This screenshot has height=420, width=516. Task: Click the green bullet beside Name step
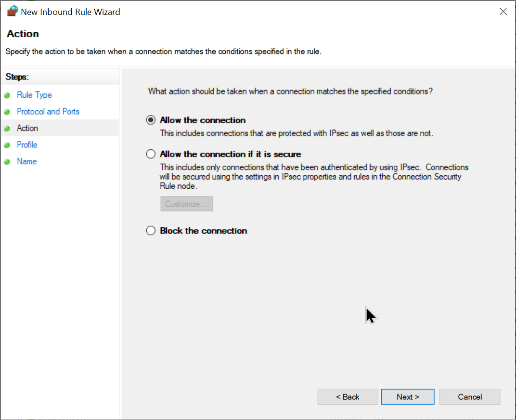[x=7, y=162]
